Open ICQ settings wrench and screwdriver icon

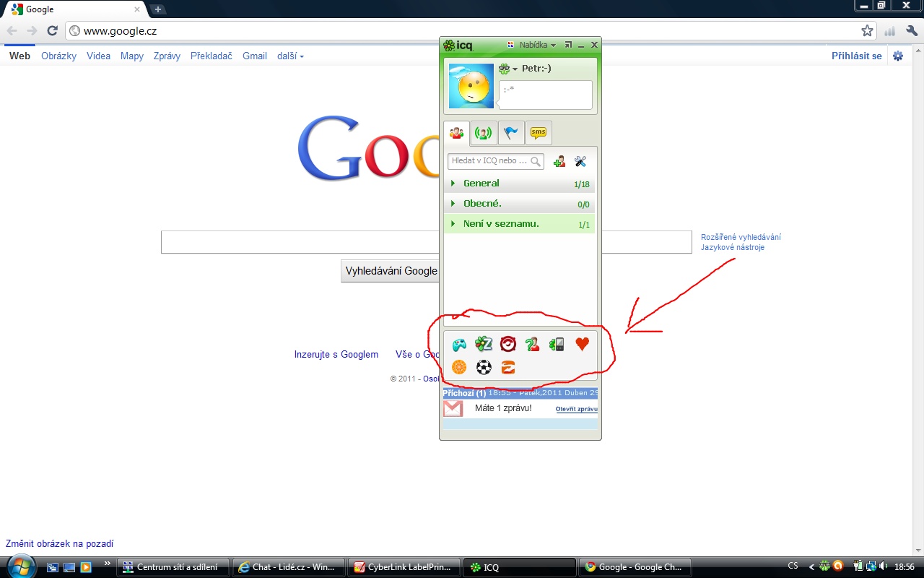point(580,162)
